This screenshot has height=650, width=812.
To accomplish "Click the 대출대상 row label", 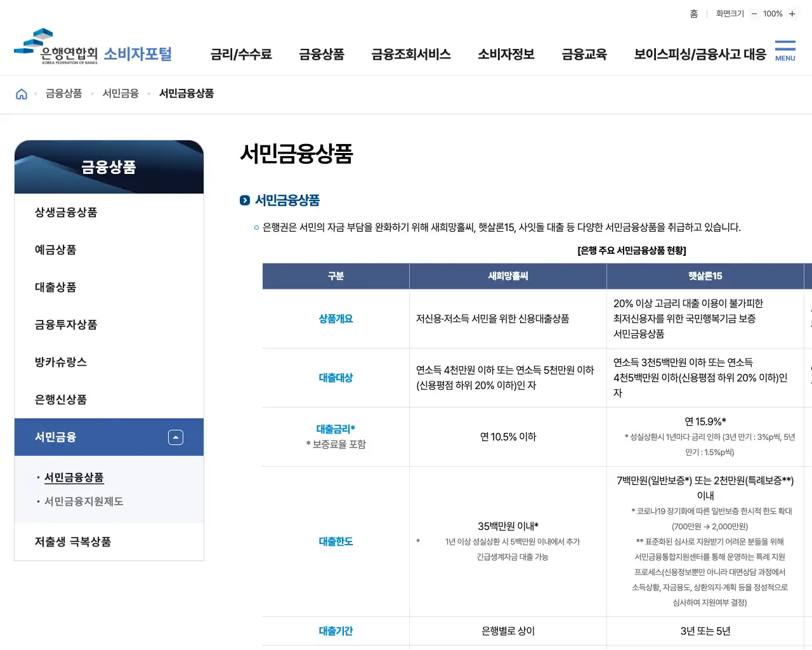I will [x=336, y=378].
